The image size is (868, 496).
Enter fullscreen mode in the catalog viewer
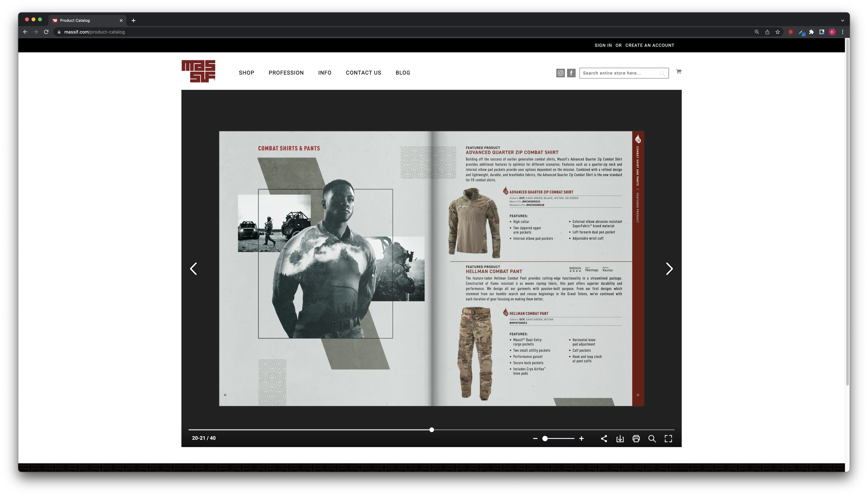click(x=668, y=438)
